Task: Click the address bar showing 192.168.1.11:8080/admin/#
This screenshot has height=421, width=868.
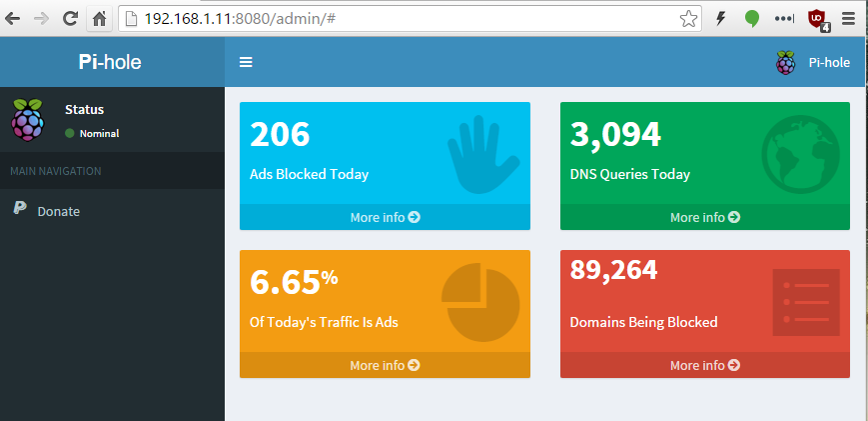Action: [x=410, y=19]
